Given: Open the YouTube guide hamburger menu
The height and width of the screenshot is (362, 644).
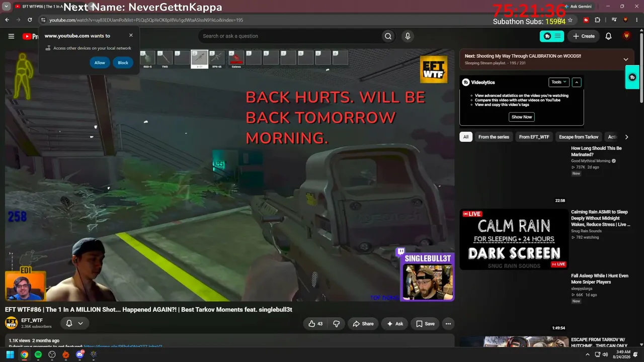Looking at the screenshot, I should 11,36.
